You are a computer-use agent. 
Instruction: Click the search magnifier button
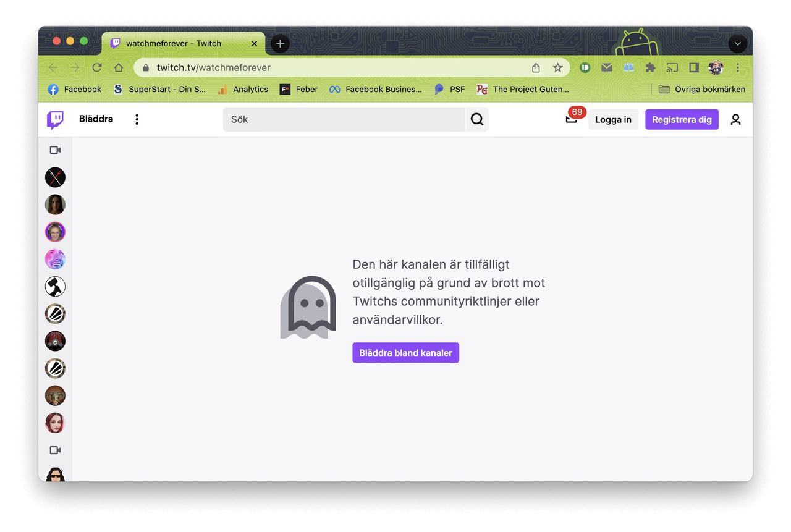pos(476,119)
